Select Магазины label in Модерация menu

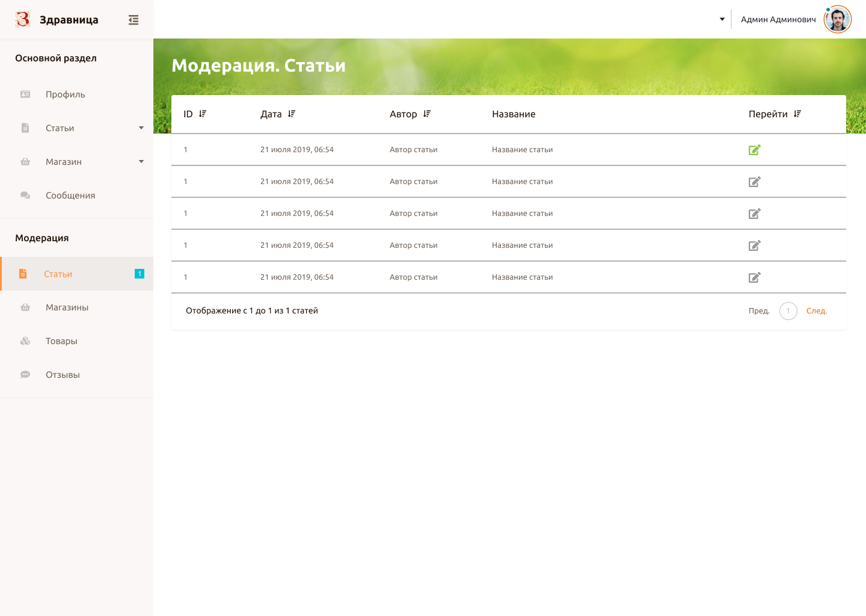pyautogui.click(x=67, y=307)
